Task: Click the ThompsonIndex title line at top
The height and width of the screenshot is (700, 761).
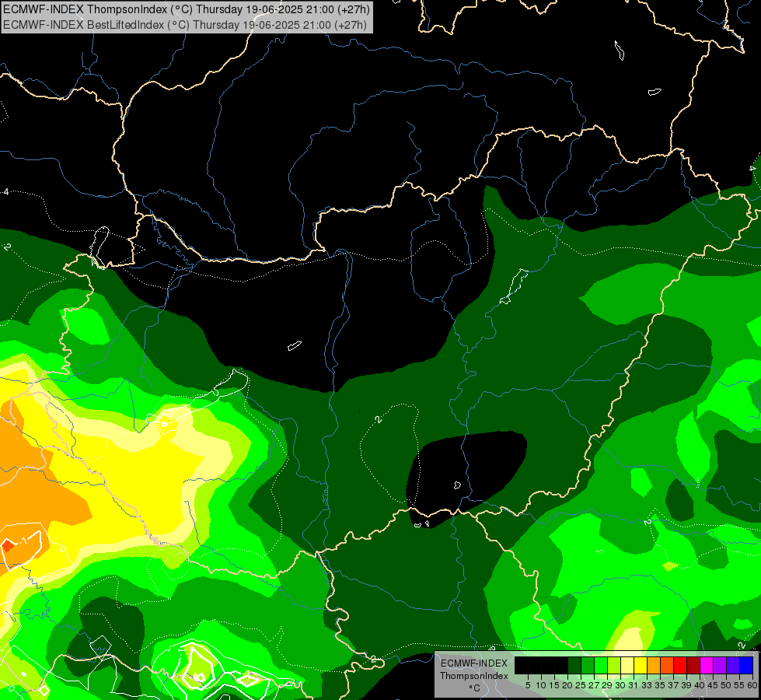Action: (x=187, y=9)
